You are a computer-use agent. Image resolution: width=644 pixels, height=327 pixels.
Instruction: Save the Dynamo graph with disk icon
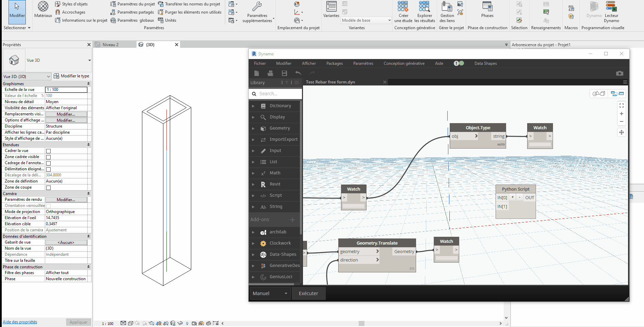click(x=284, y=73)
